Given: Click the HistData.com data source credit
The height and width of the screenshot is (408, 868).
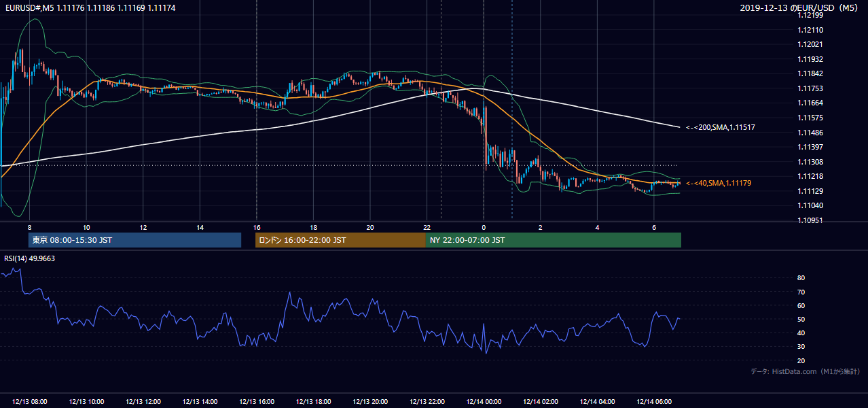Looking at the screenshot, I should coord(806,371).
